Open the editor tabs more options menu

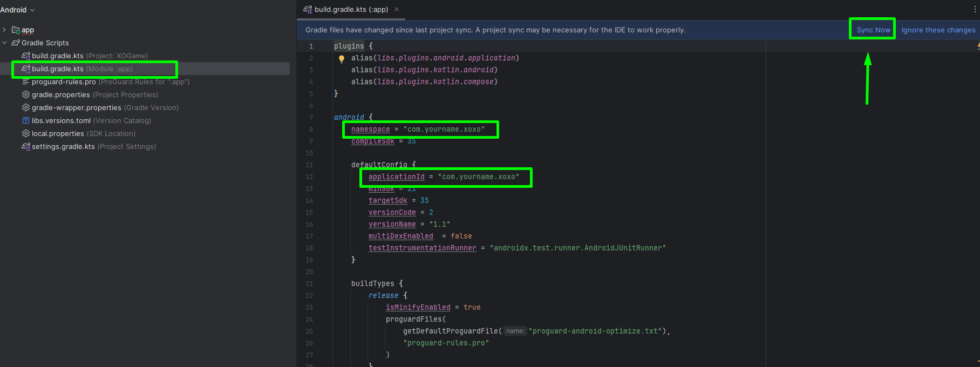[x=974, y=9]
